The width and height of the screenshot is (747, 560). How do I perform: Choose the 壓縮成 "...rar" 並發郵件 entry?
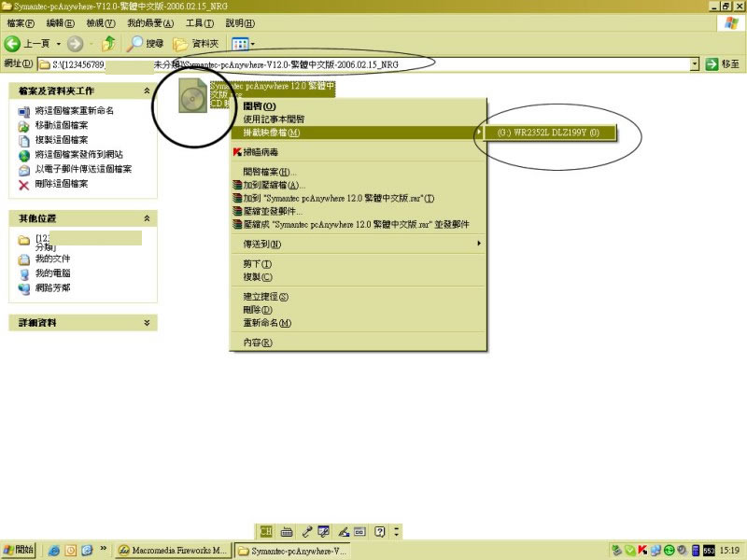click(359, 224)
